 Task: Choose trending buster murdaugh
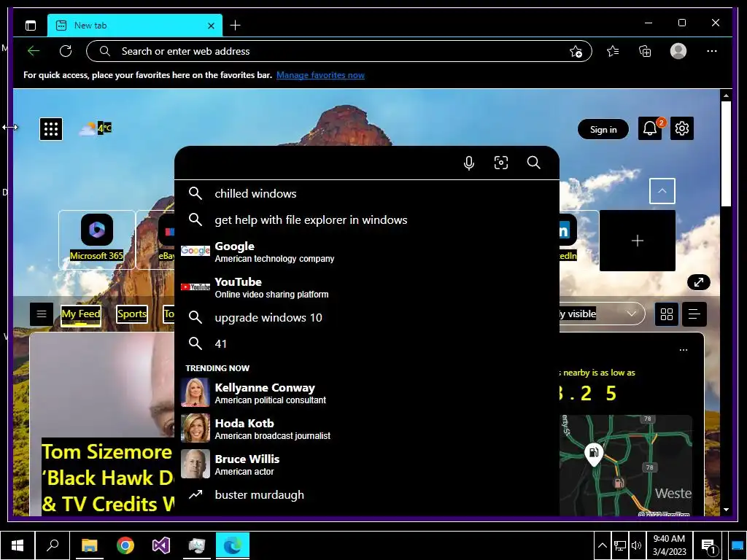[x=367, y=495]
